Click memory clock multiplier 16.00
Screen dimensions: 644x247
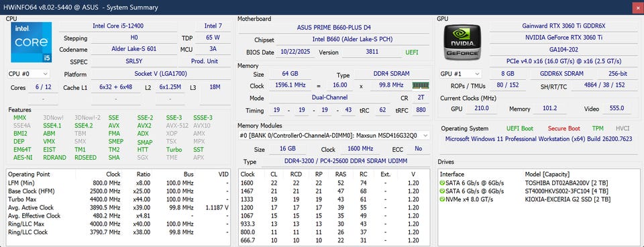click(339, 85)
